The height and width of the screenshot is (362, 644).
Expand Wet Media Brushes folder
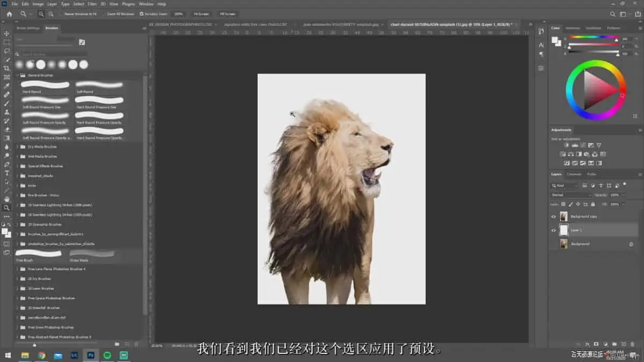pyautogui.click(x=17, y=156)
